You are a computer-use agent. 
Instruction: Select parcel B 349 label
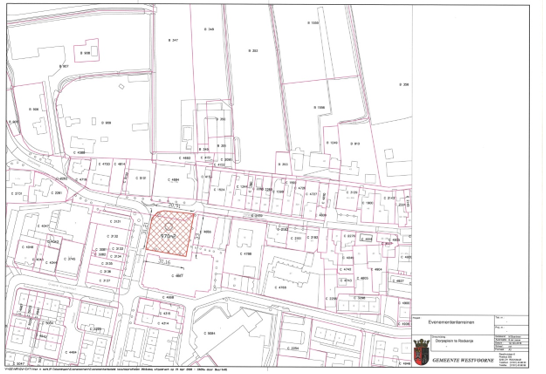[x=209, y=29]
